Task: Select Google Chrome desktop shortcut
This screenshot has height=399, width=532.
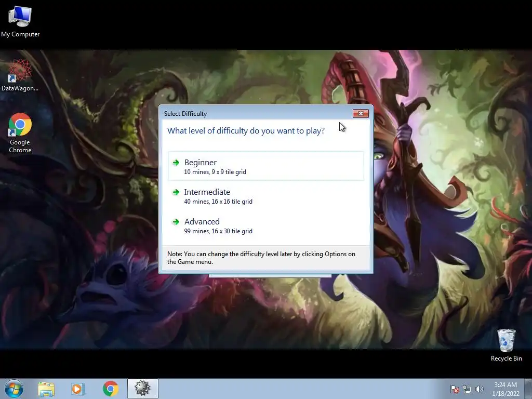Action: click(20, 132)
